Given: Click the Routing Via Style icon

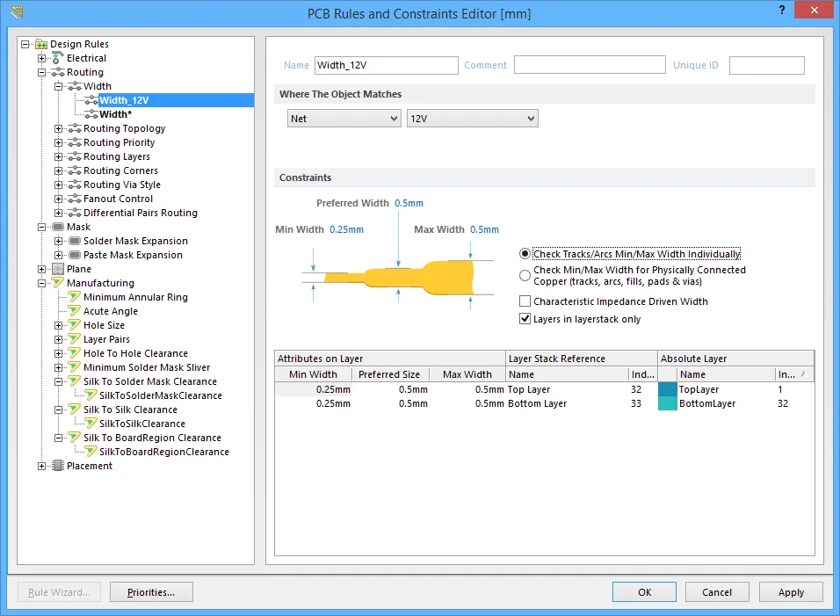Looking at the screenshot, I should click(75, 185).
